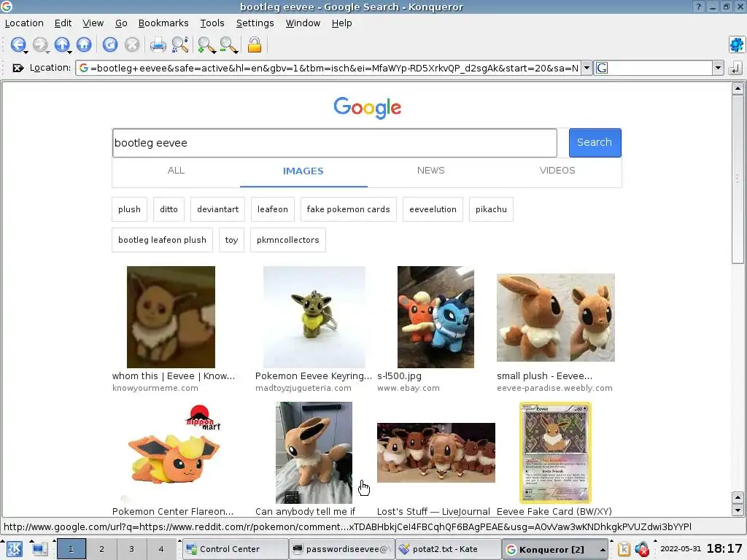This screenshot has width=747, height=560.
Task: Click the Go button beside search bar
Action: tap(735, 68)
